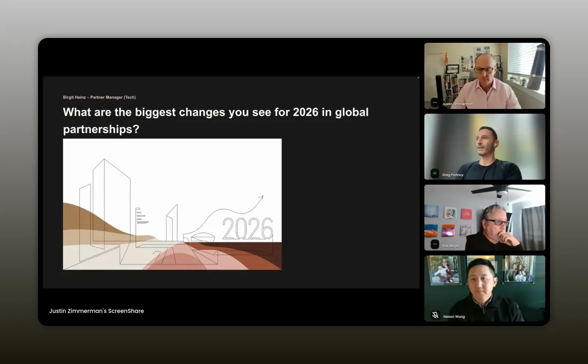Viewport: 588px width, 364px height.
Task: Click Justin Zimmerman's ScreenShare label
Action: 96,311
